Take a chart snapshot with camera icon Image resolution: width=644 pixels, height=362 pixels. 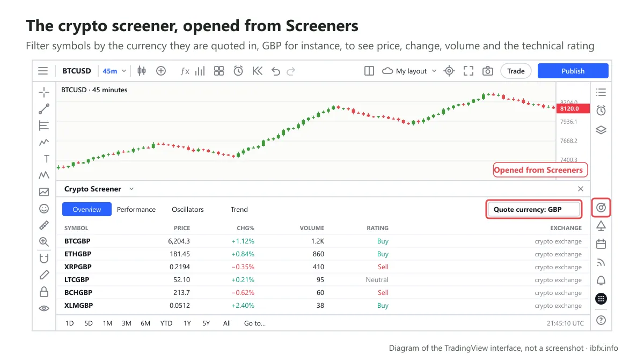pyautogui.click(x=487, y=71)
